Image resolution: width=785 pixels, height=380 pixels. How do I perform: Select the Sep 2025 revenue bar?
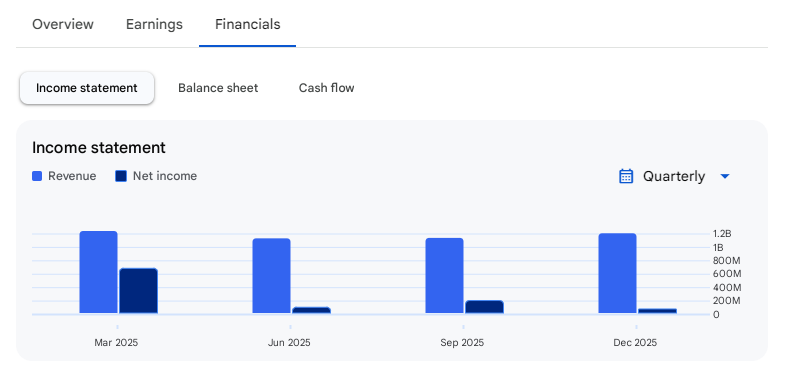445,276
